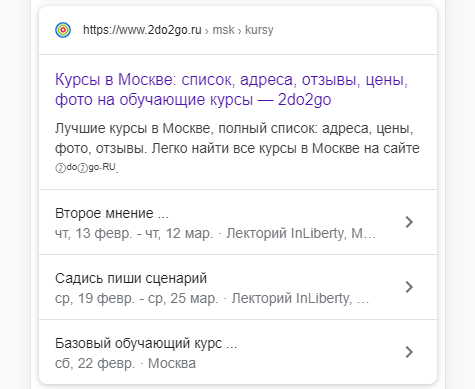This screenshot has height=389, width=475.
Task: Expand the chevron next to Второе мнение
Action: 409,222
